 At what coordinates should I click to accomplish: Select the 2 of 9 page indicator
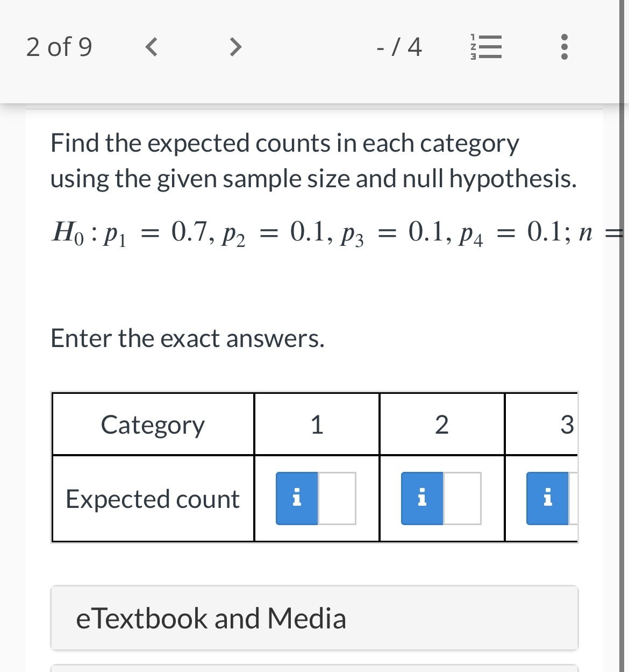coord(59,47)
